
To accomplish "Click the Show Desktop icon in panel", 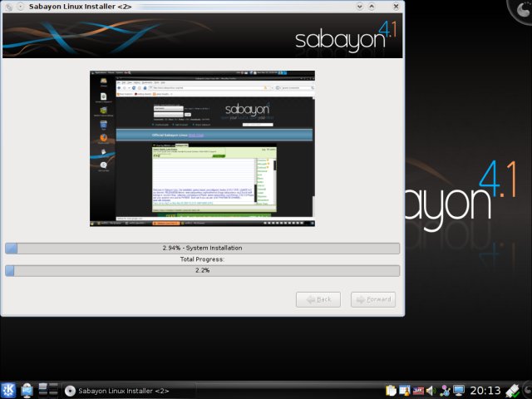I will (27, 391).
